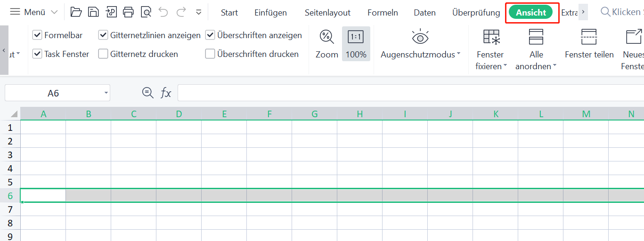Viewport: 644px width, 241px height.
Task: Switch to the Einfügen tab
Action: click(270, 13)
